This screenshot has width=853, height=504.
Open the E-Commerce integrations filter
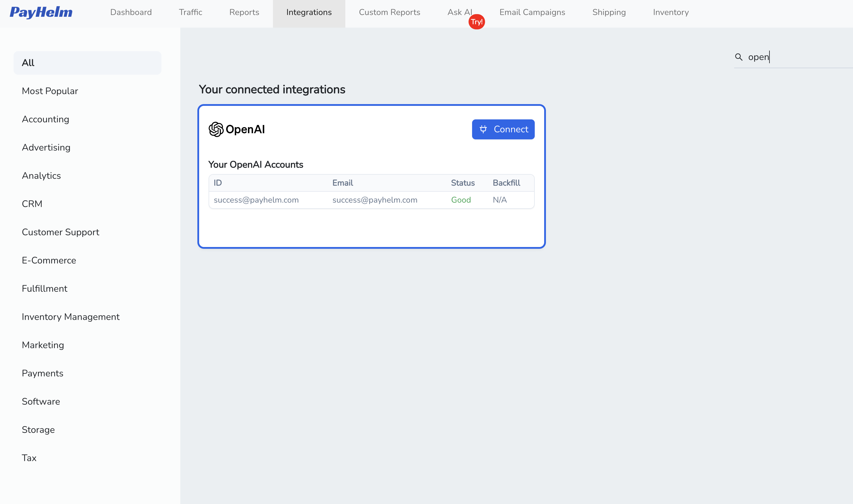pos(49,260)
